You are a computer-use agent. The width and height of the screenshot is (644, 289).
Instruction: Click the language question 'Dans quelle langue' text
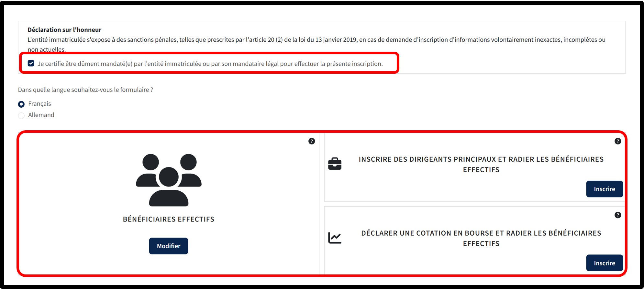click(x=85, y=90)
